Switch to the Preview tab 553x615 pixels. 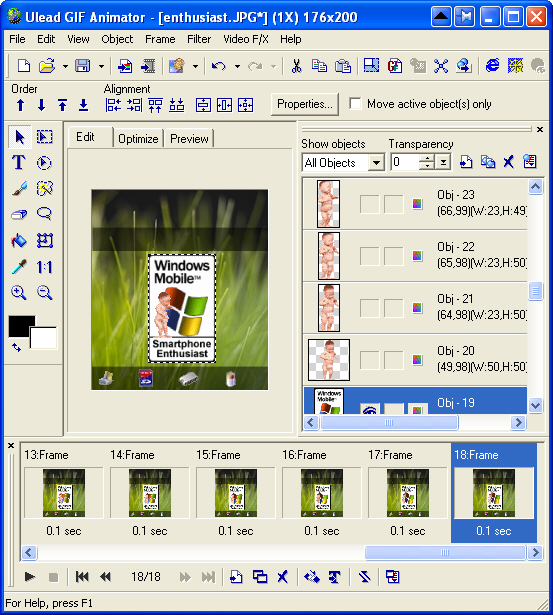[189, 139]
